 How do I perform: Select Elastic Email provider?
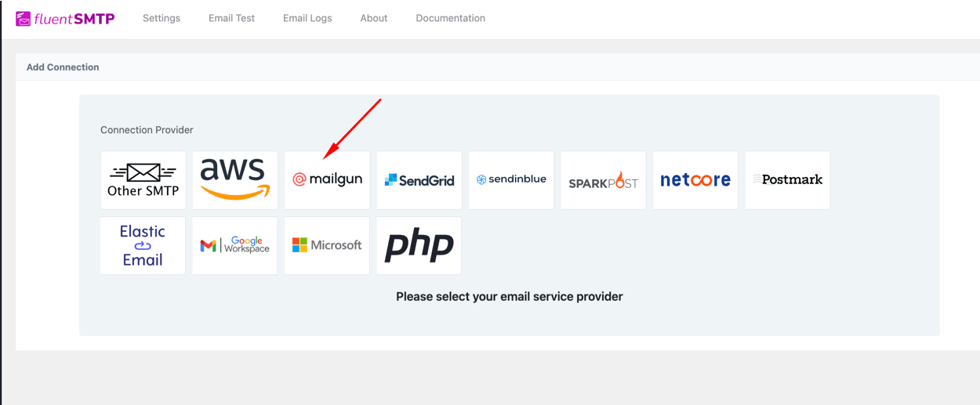pyautogui.click(x=143, y=246)
